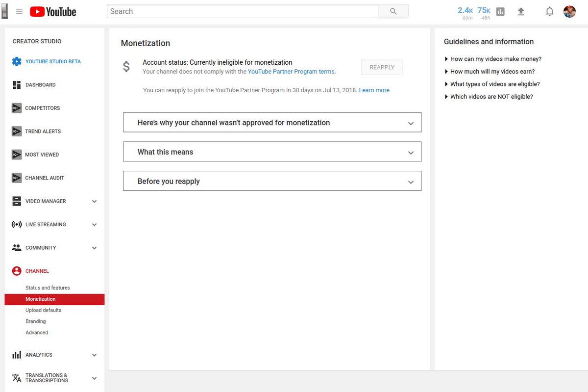Click the Live Streaming broadcast icon
The width and height of the screenshot is (588, 392).
17,225
